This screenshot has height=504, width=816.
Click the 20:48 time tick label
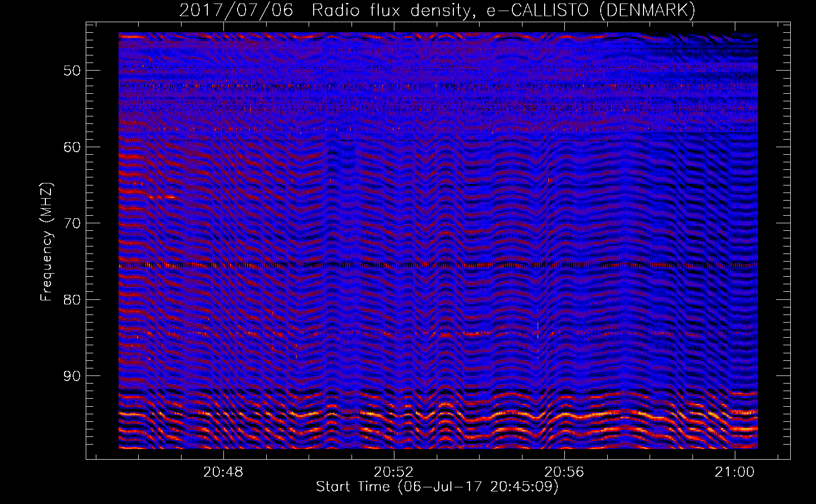pyautogui.click(x=223, y=472)
